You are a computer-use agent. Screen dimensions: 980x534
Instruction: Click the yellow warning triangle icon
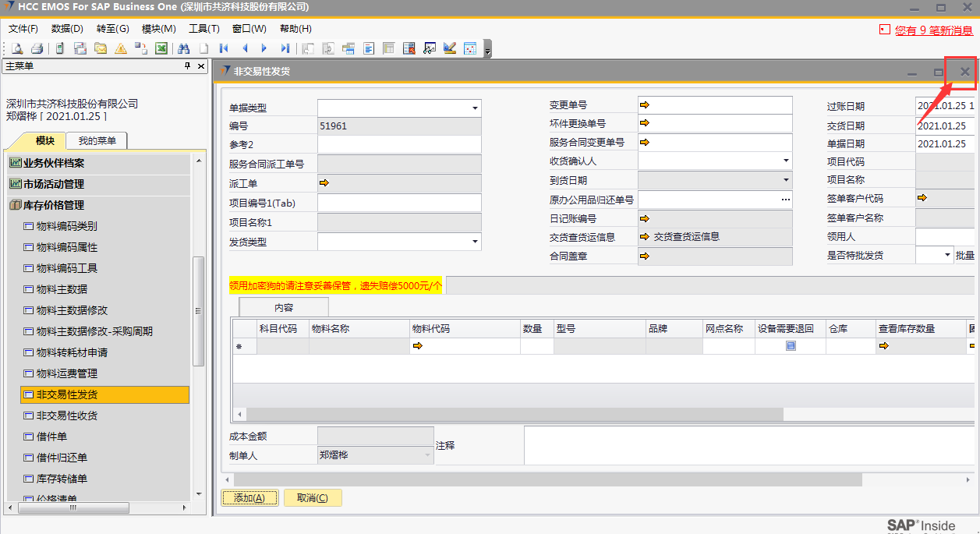coord(121,48)
